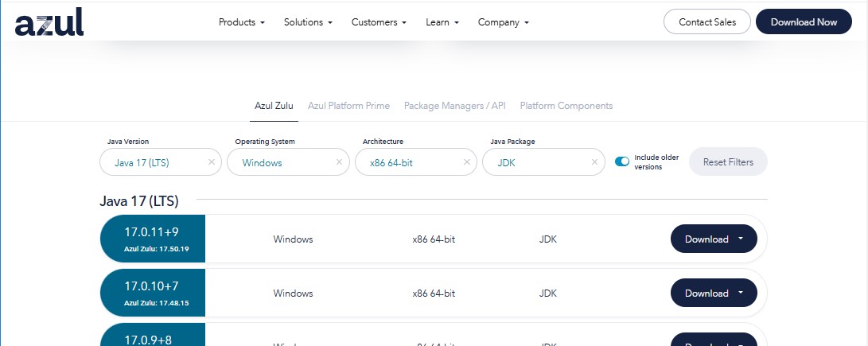Image resolution: width=868 pixels, height=346 pixels.
Task: Click the Azul logo
Action: click(49, 22)
